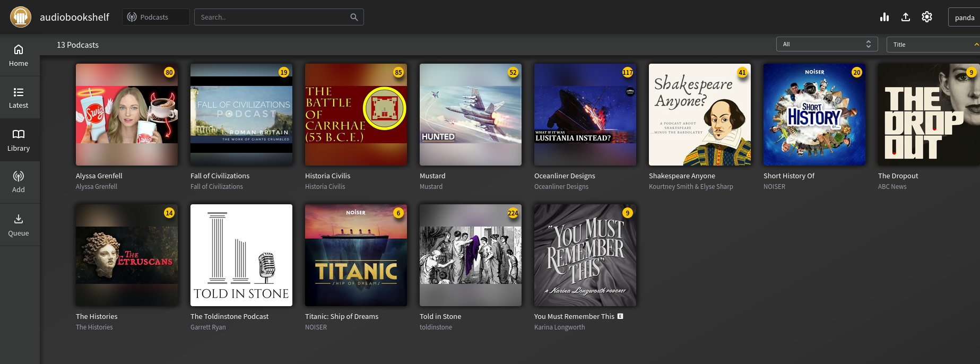Expand the All filter dropdown

pos(827,44)
